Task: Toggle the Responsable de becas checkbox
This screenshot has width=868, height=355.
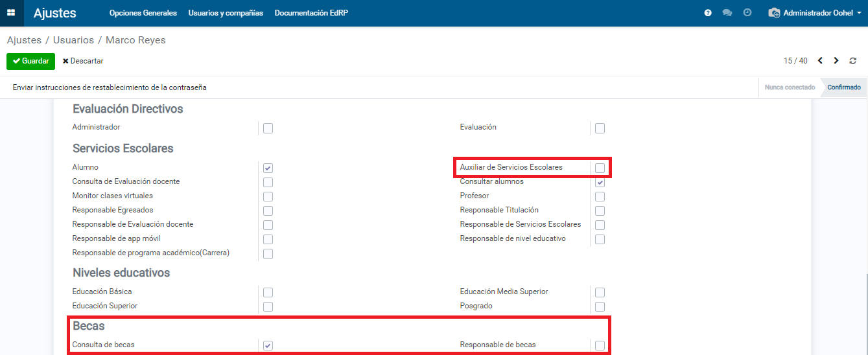Action: 600,345
